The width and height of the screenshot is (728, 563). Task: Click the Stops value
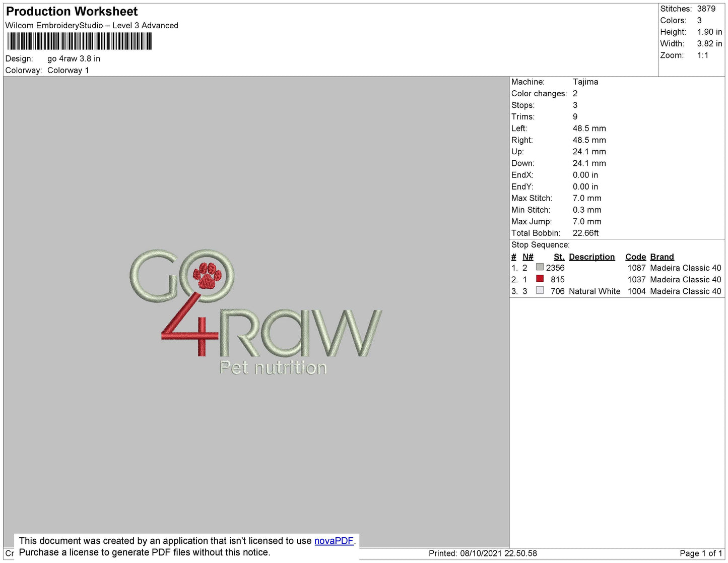(575, 105)
